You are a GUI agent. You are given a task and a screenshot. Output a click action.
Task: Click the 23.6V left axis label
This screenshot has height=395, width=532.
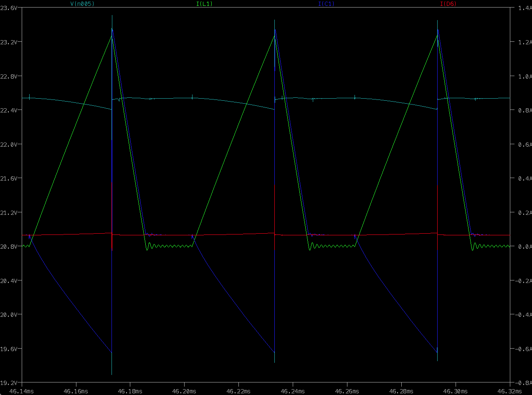(x=8, y=8)
